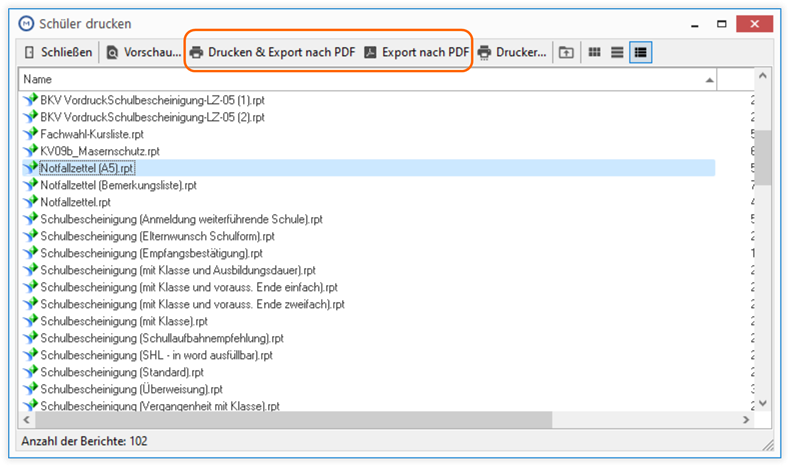This screenshot has height=466, width=789.
Task: Select the plain Notfallzettel.rpt report
Action: pyautogui.click(x=75, y=202)
